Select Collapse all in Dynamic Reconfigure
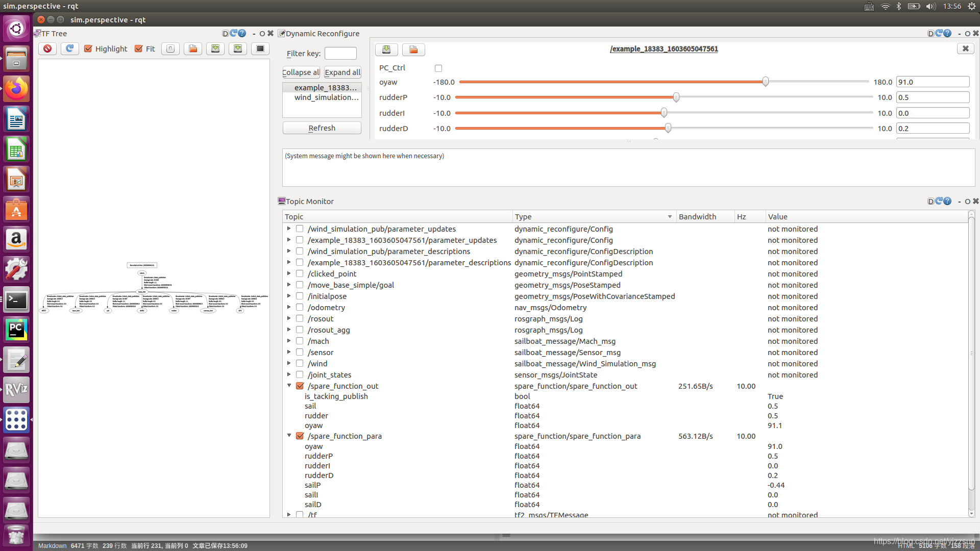980x551 pixels. click(300, 72)
